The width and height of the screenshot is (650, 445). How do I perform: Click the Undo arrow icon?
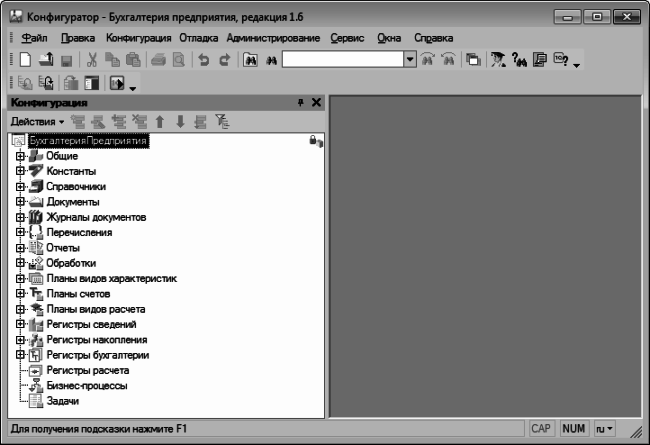click(204, 60)
